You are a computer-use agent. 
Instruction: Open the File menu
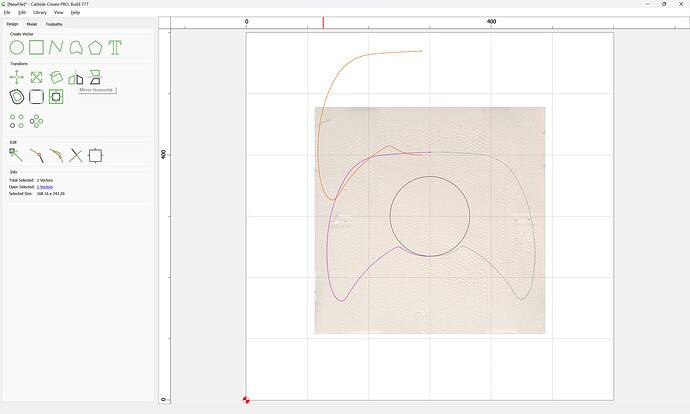coord(7,12)
